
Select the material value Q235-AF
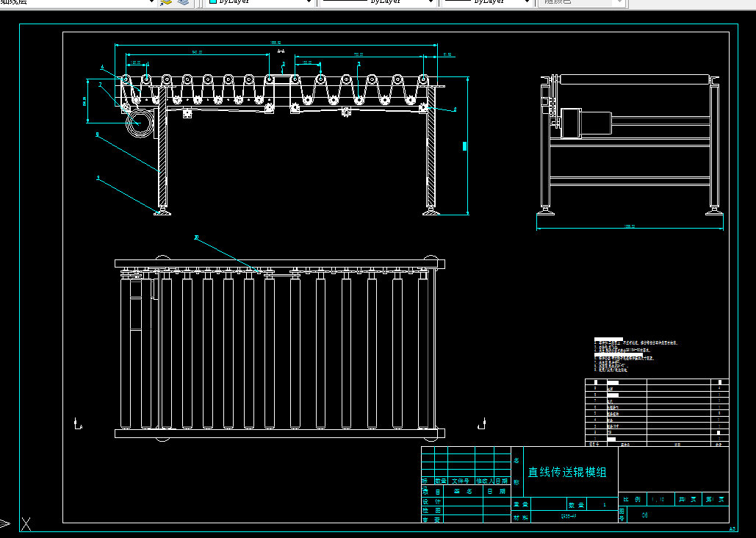569,516
